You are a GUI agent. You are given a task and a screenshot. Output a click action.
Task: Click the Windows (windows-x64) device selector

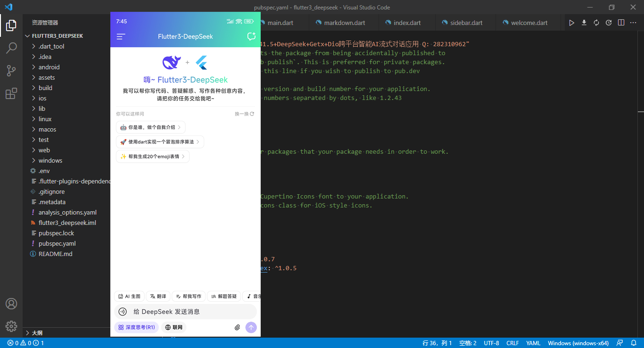(x=578, y=343)
